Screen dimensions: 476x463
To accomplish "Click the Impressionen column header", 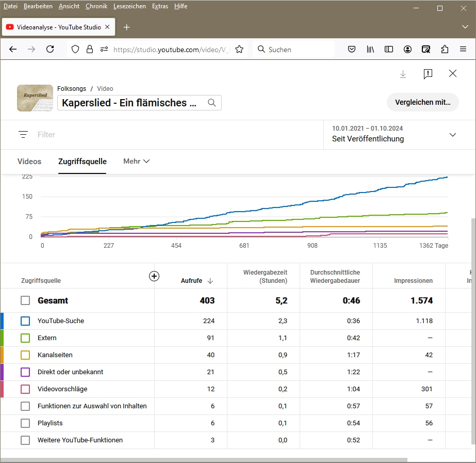I will click(413, 281).
